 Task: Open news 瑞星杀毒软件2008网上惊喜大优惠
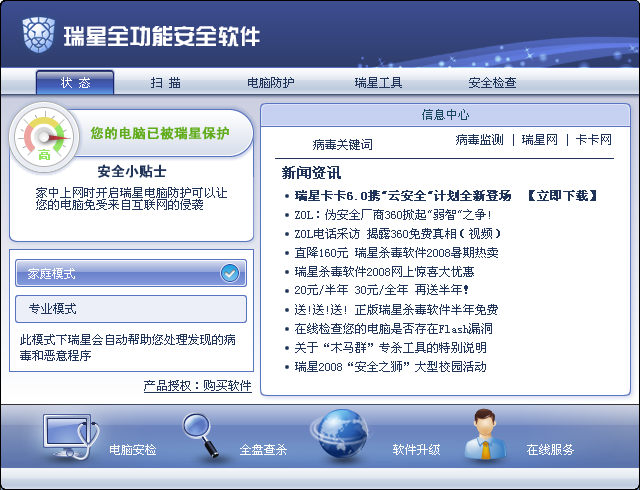pyautogui.click(x=384, y=272)
